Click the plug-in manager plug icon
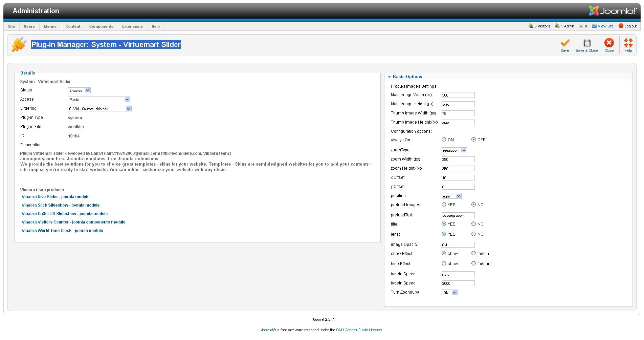Viewport: 644px width, 340px height. pyautogui.click(x=19, y=44)
